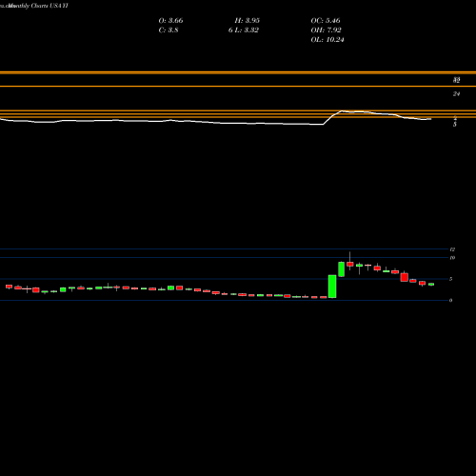The image size is (476, 476).
Task: Click the "OC: 5.46" value
Action: tap(326, 21)
